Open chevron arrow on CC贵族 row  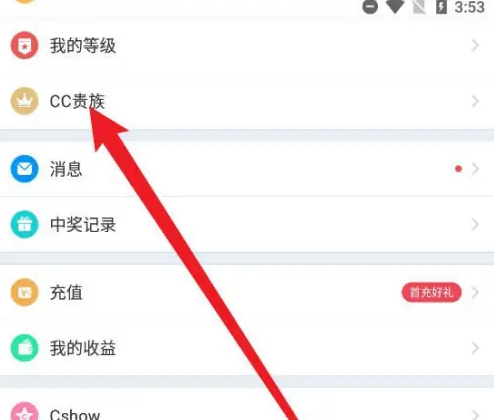475,101
